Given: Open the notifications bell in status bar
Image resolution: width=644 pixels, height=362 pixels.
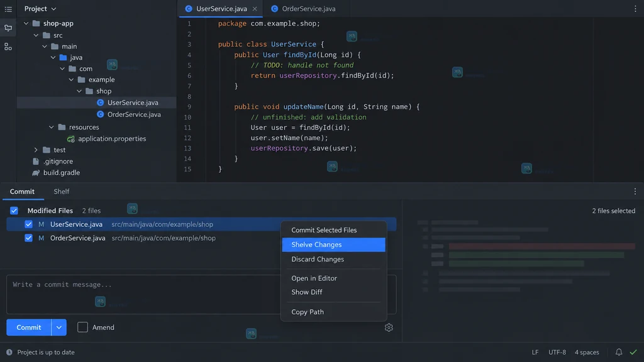Looking at the screenshot, I should [619, 352].
